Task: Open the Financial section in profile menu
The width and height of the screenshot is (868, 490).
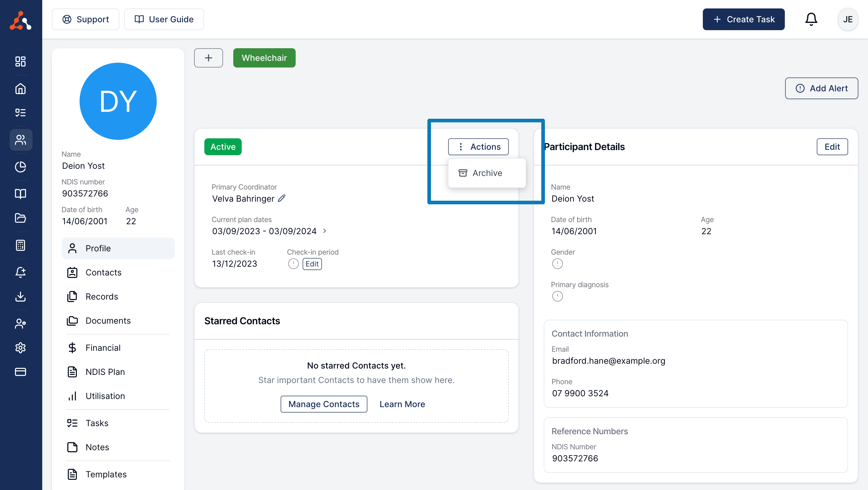Action: pyautogui.click(x=103, y=347)
